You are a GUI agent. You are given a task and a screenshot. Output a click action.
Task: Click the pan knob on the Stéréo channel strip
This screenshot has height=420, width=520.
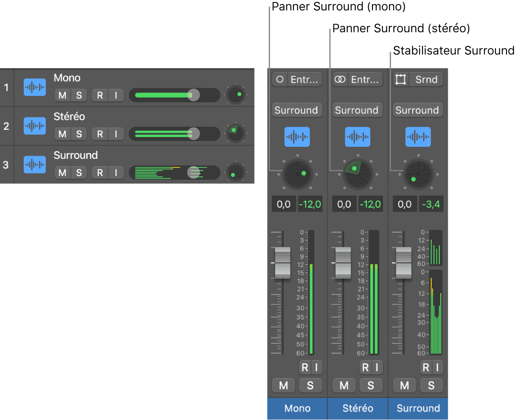point(358,174)
